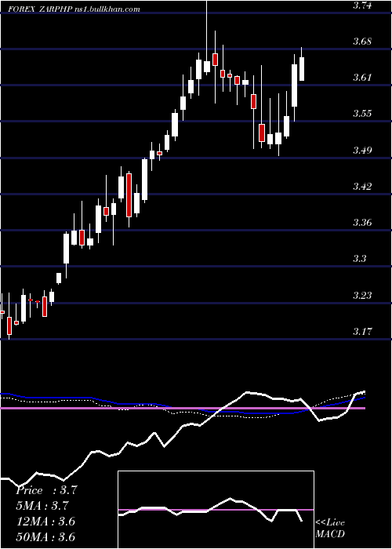
Task: Click the 12MA : 3.6 readout
Action: coord(45,522)
